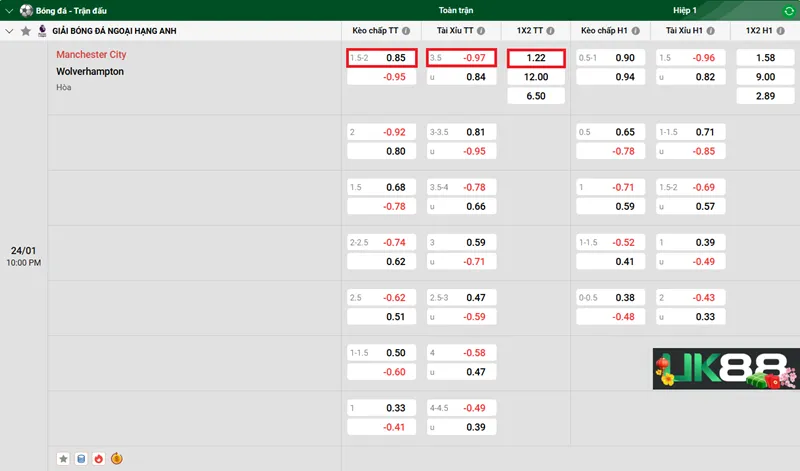
Task: Collapse the Bóng đá - Trận đấu section
Action: 9,10
